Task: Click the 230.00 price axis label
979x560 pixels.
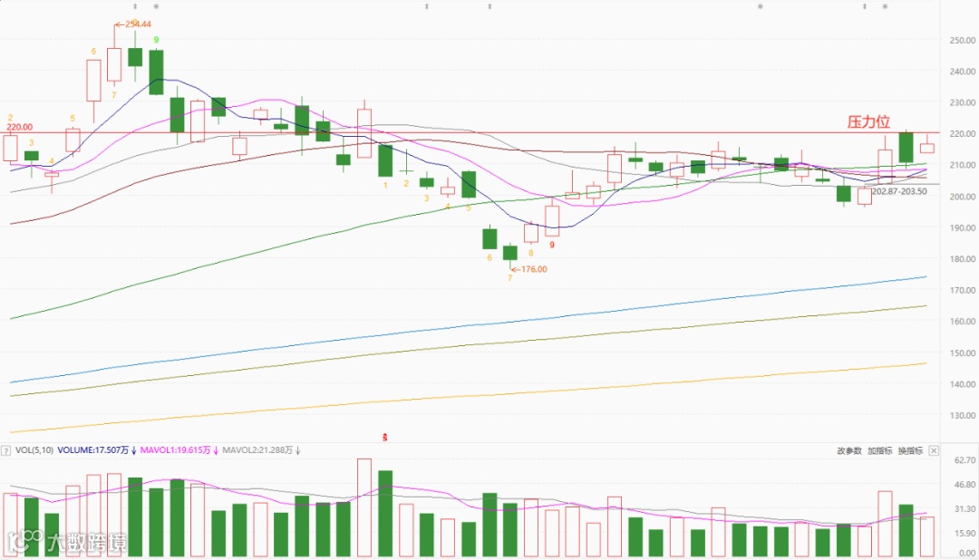Action: [962, 102]
